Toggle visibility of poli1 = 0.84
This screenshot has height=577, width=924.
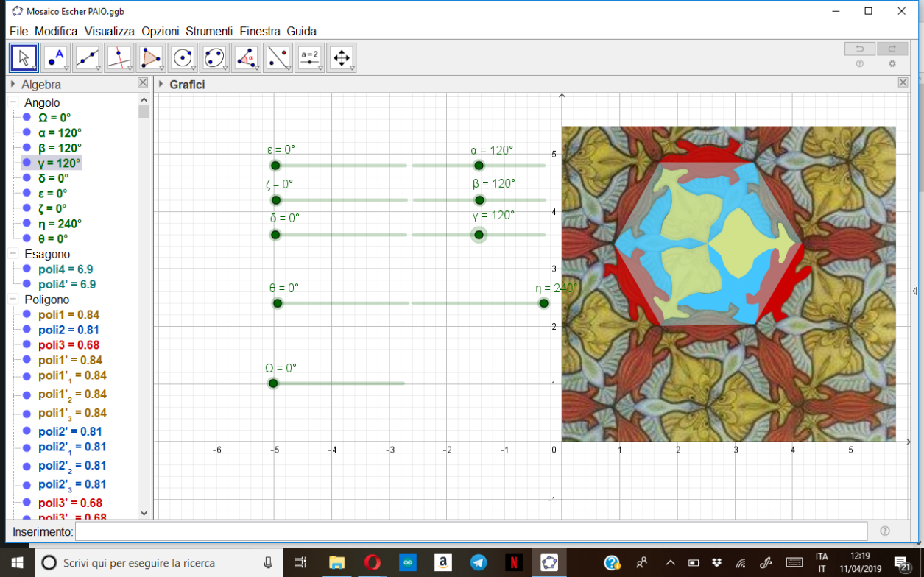[27, 315]
